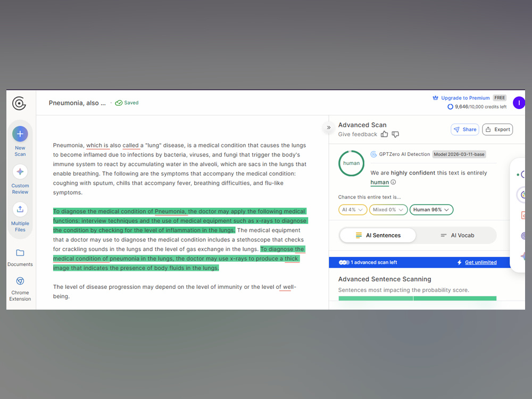Screen dimensions: 532x399
Task: Click the info icon beside human
Action: pos(393,182)
